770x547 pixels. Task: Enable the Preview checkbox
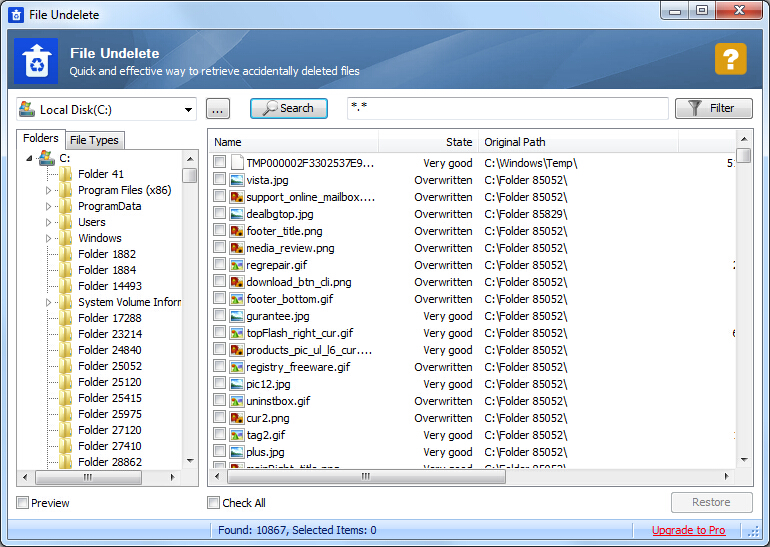tap(22, 503)
